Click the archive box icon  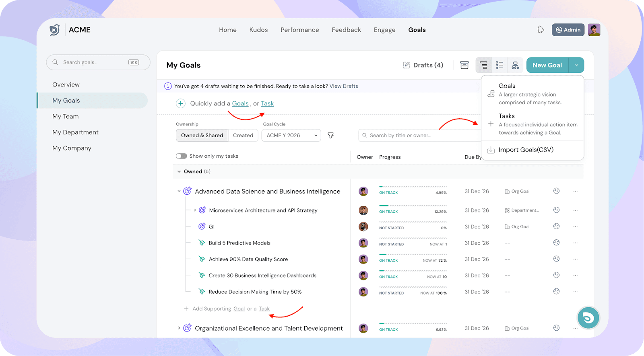(x=464, y=65)
